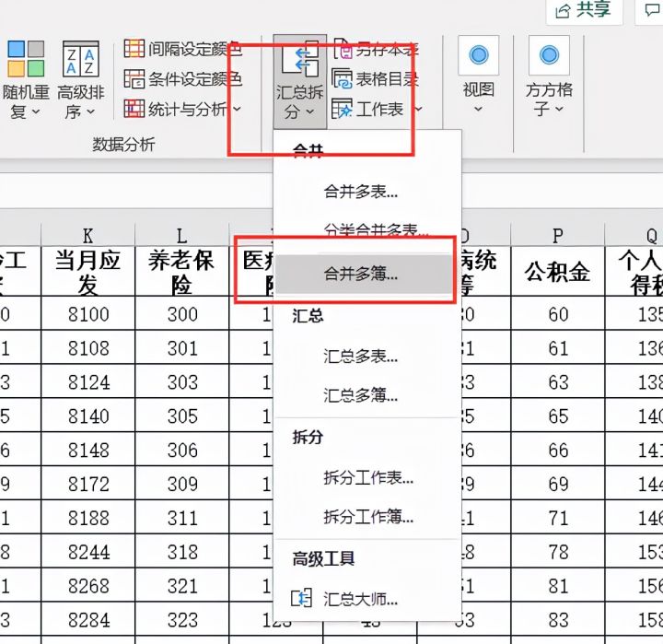Click cell with value 300
The image size is (663, 644).
(x=181, y=314)
